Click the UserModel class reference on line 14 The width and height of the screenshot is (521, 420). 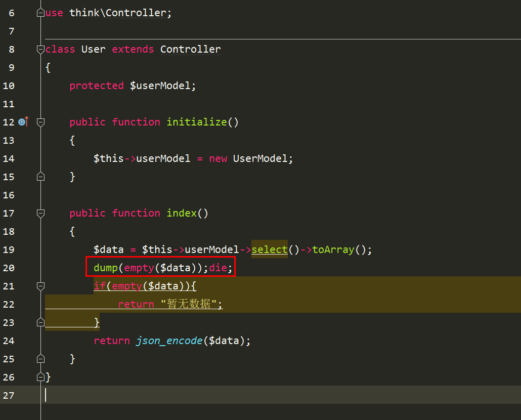260,158
